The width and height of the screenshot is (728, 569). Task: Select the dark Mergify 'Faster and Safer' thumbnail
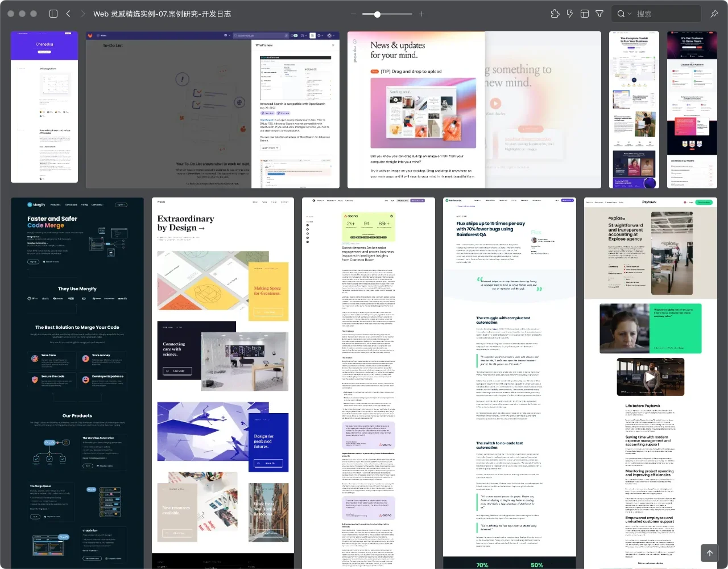[x=77, y=382]
